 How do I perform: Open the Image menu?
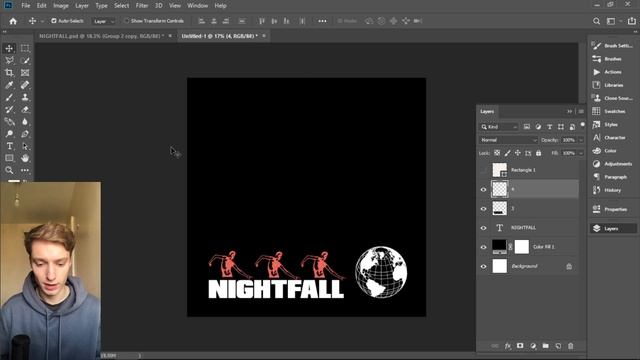point(61,6)
